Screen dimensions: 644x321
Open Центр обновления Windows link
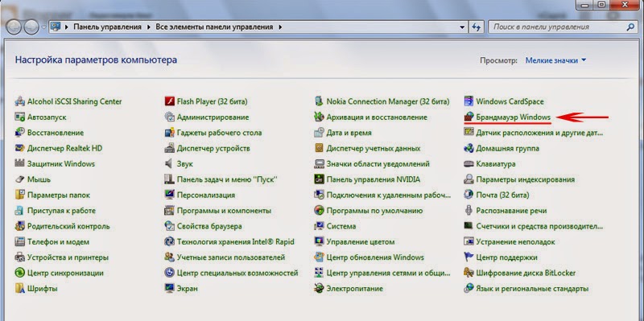(375, 257)
